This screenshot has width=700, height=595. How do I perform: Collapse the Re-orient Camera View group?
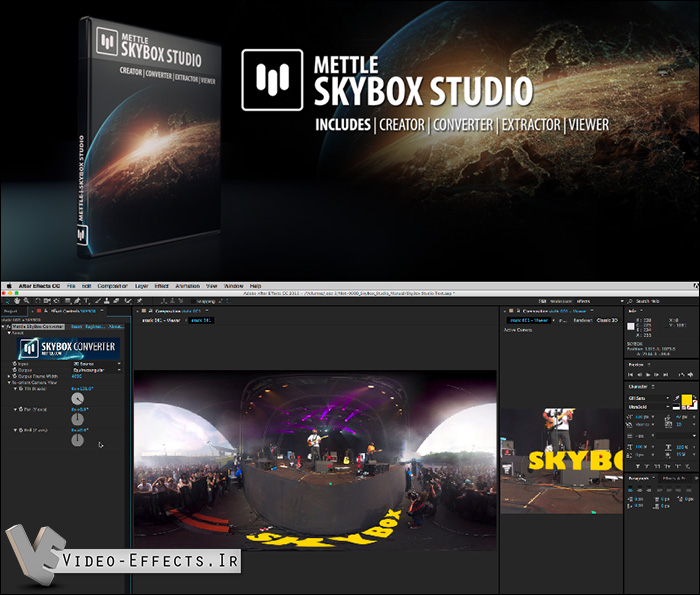[9, 383]
